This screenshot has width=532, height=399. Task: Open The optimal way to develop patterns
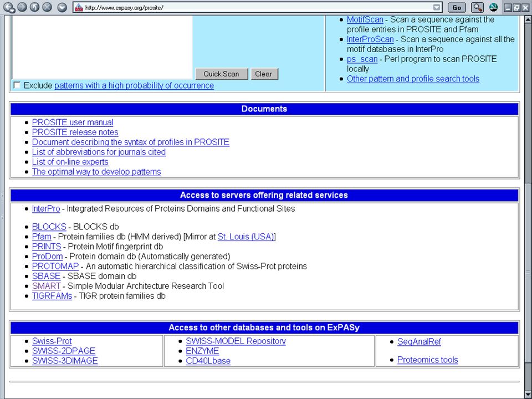click(96, 172)
